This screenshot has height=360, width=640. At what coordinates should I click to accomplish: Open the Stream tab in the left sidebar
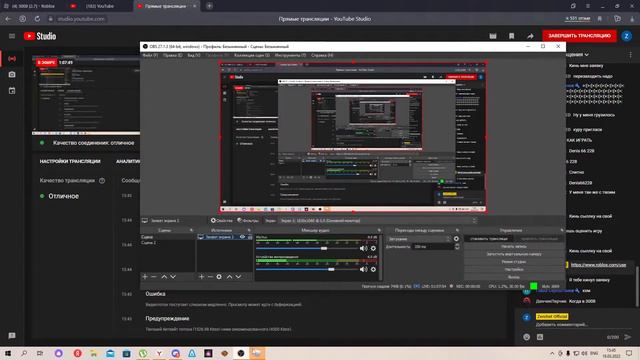[x=12, y=59]
